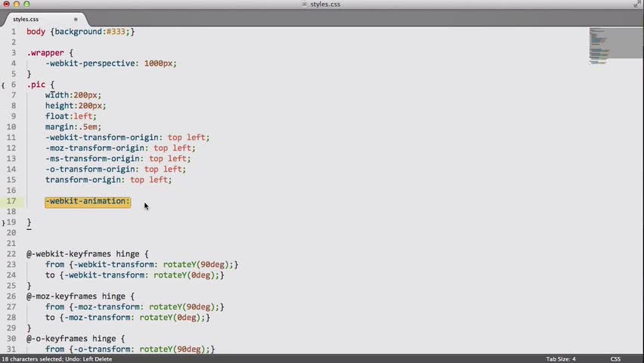Click the @-moz-keyframes hinge rule
The height and width of the screenshot is (363, 644).
point(80,296)
